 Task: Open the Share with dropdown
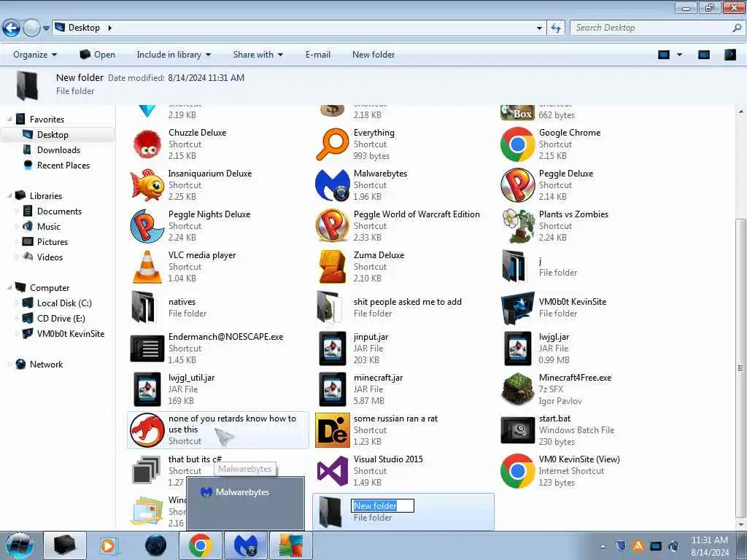[x=258, y=55]
